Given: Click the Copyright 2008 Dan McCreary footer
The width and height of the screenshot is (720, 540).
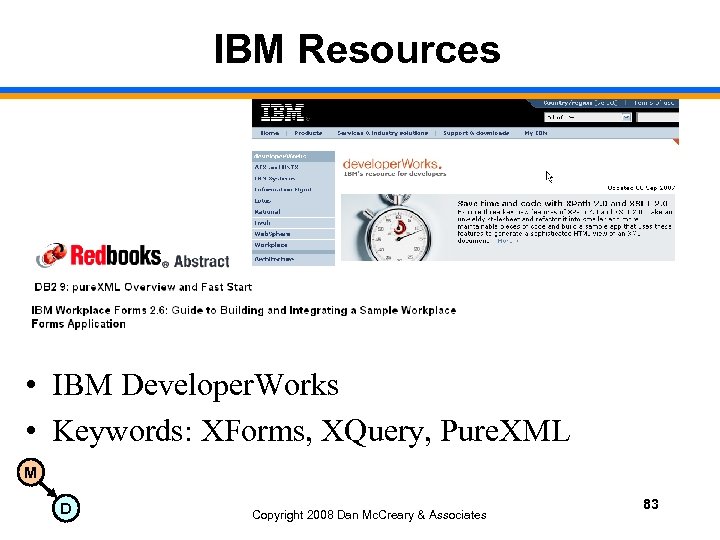Looking at the screenshot, I should (x=369, y=515).
